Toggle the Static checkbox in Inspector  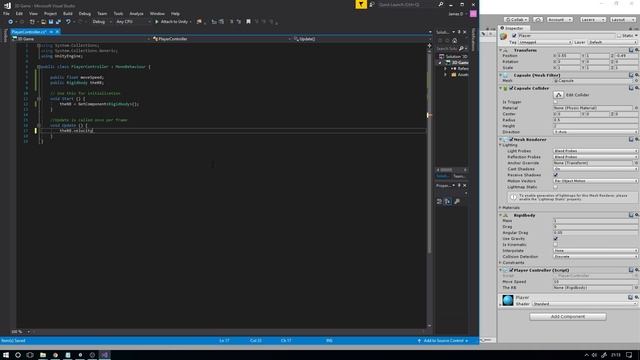click(619, 36)
